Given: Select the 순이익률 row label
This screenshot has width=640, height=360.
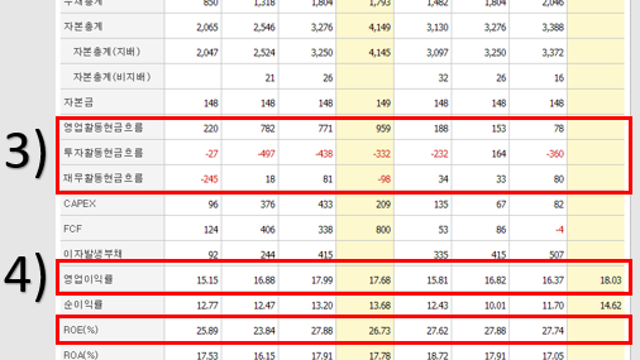Looking at the screenshot, I should click(83, 304).
